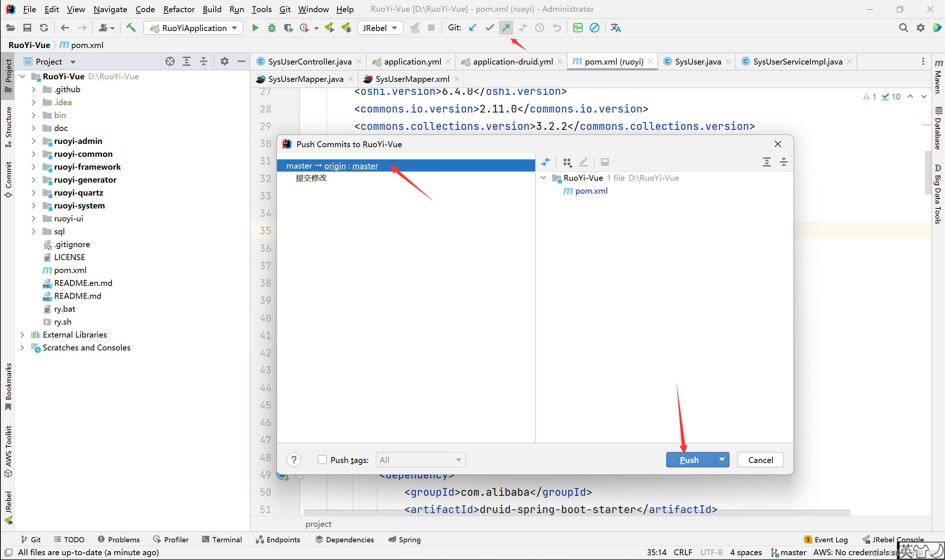
Task: Collapse RuoYi-Vue node in Push dialog tree
Action: (x=543, y=178)
